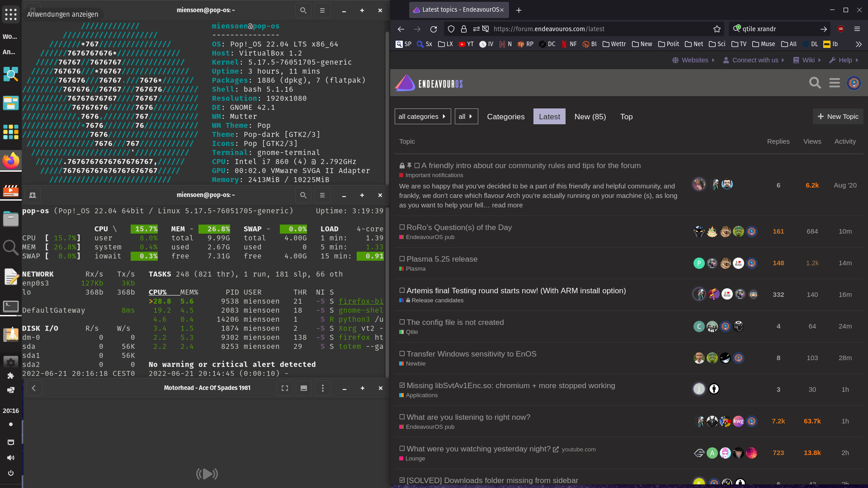Create a New Topic
Image resolution: width=868 pixels, height=488 pixels.
pyautogui.click(x=838, y=117)
